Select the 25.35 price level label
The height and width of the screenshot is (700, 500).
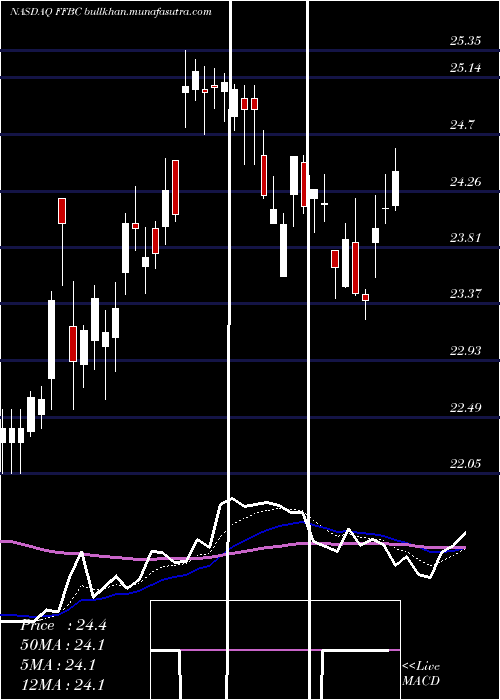tap(465, 41)
